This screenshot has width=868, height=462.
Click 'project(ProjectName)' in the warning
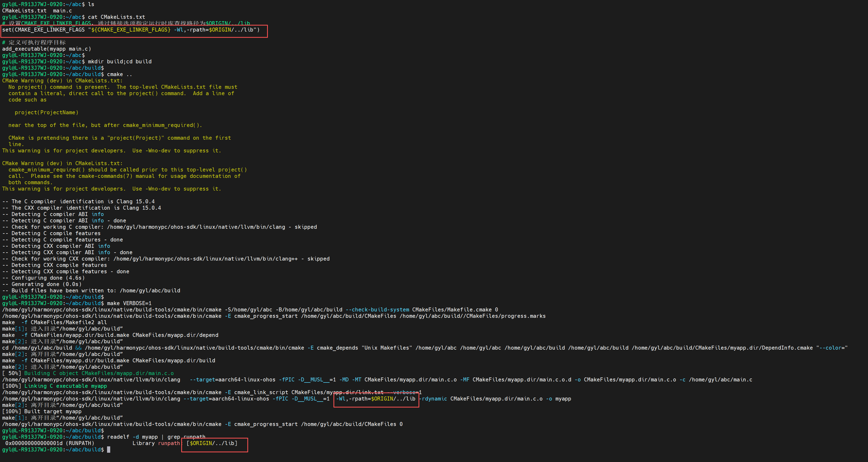[x=47, y=113]
